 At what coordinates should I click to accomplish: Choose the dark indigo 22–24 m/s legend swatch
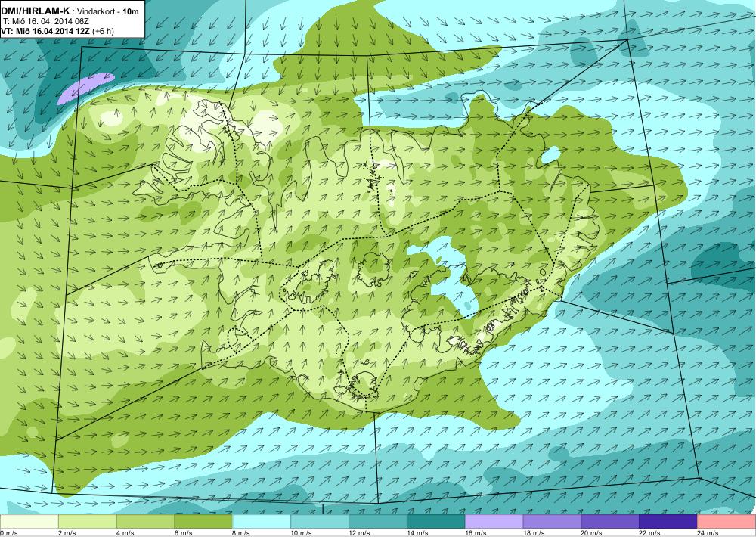668,522
